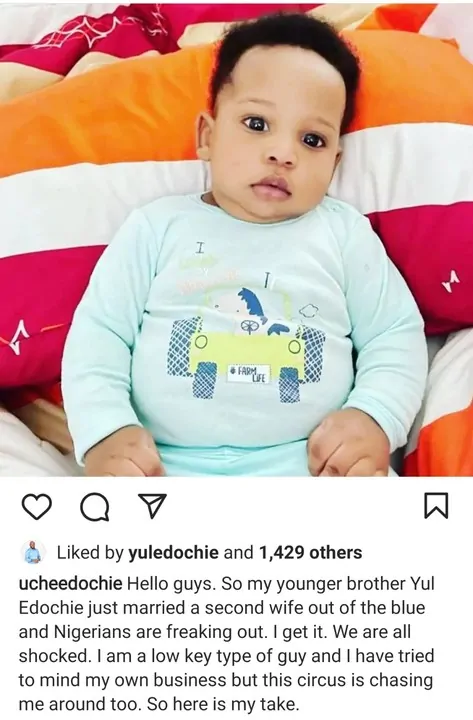Viewport: 473px width, 720px height.
Task: Click the caption's 'Hello guys' opening text
Action: point(171,583)
